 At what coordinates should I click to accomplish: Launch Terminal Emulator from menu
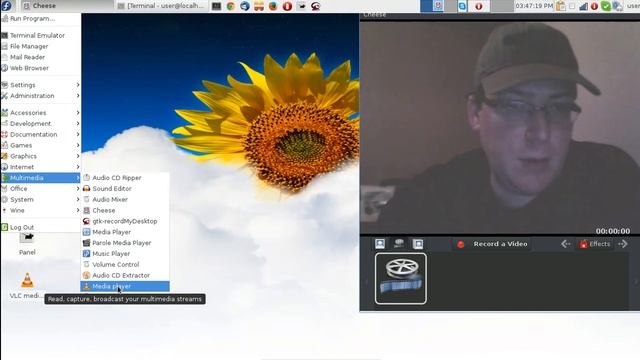click(41, 36)
